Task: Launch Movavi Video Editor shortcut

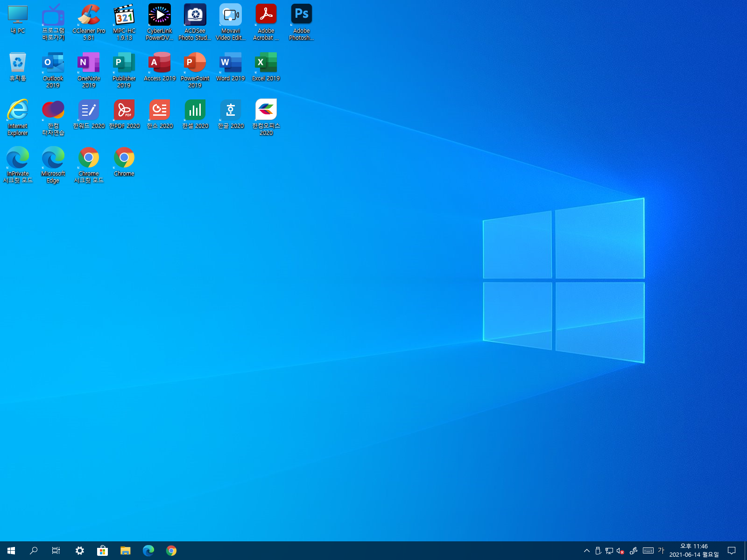Action: (231, 22)
